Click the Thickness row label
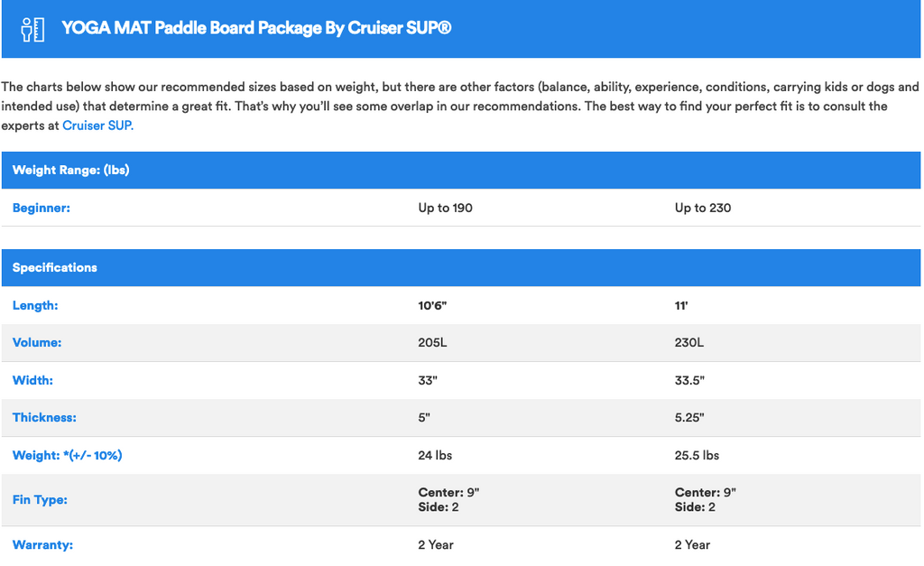 [x=45, y=417]
